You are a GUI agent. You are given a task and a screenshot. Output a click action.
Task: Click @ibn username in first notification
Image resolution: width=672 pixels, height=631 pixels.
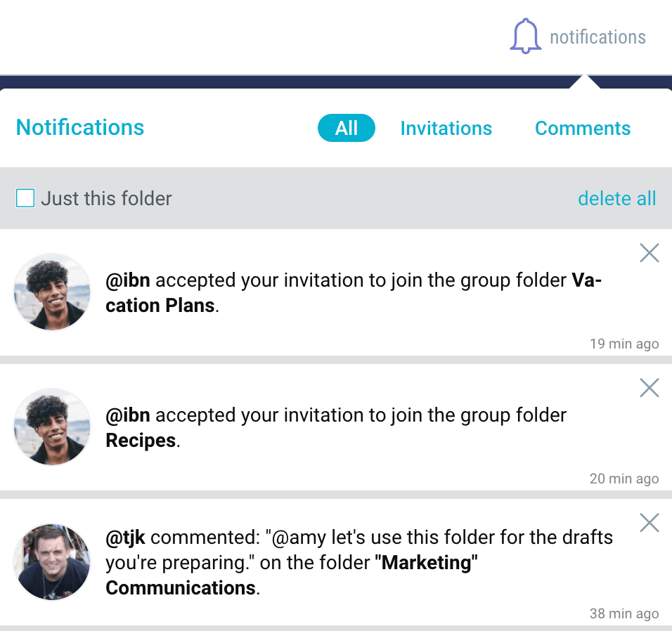128,280
